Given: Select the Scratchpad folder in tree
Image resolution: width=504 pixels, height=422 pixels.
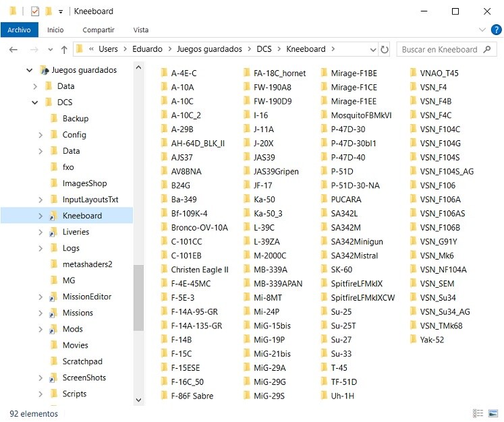Looking at the screenshot, I should coord(82,361).
